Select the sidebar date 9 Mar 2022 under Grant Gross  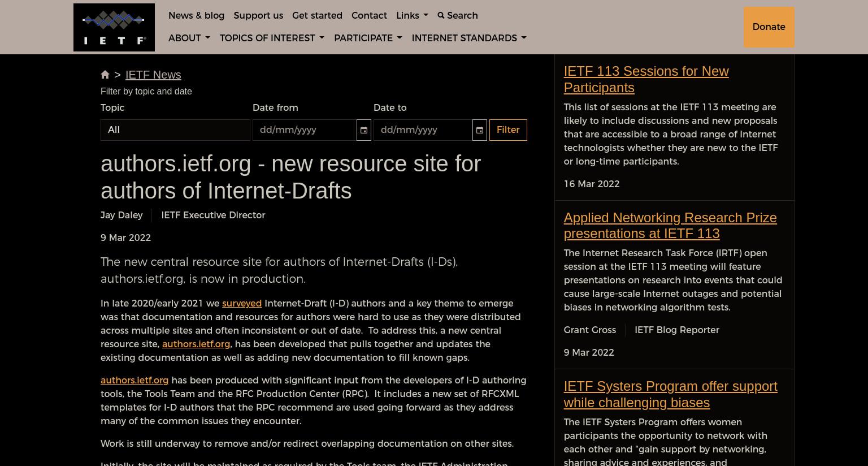pyautogui.click(x=588, y=352)
